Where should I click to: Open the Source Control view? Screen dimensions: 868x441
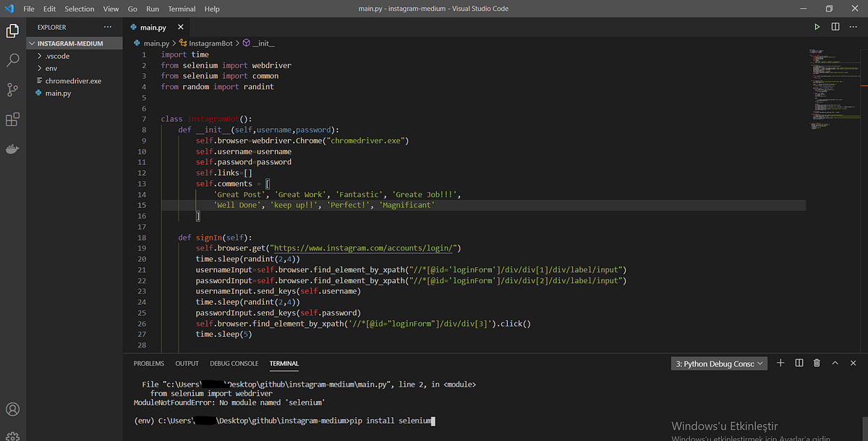coord(12,89)
